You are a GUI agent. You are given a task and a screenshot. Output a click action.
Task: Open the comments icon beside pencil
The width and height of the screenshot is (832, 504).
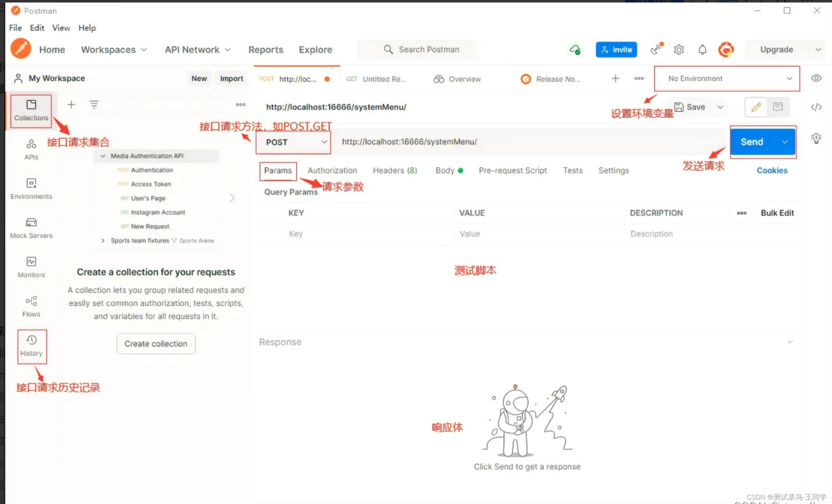coord(777,107)
